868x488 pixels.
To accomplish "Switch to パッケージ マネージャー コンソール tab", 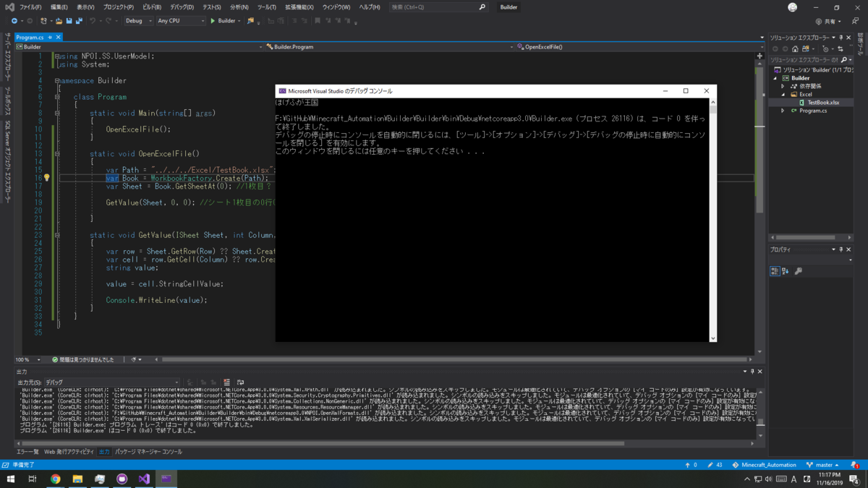I will click(x=148, y=451).
